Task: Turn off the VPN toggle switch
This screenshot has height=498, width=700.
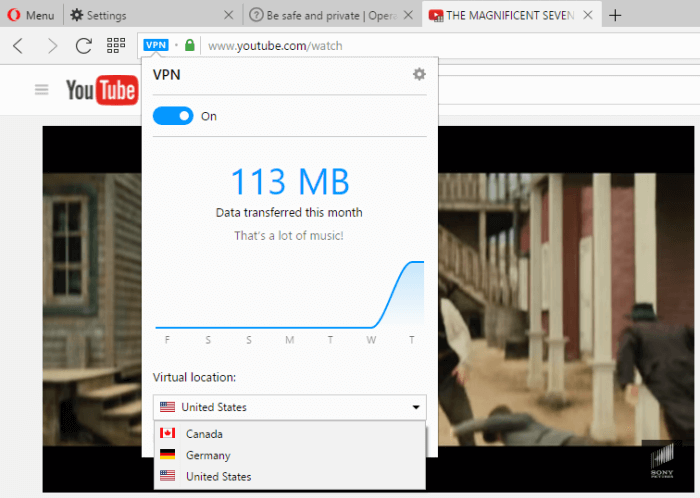Action: tap(173, 116)
